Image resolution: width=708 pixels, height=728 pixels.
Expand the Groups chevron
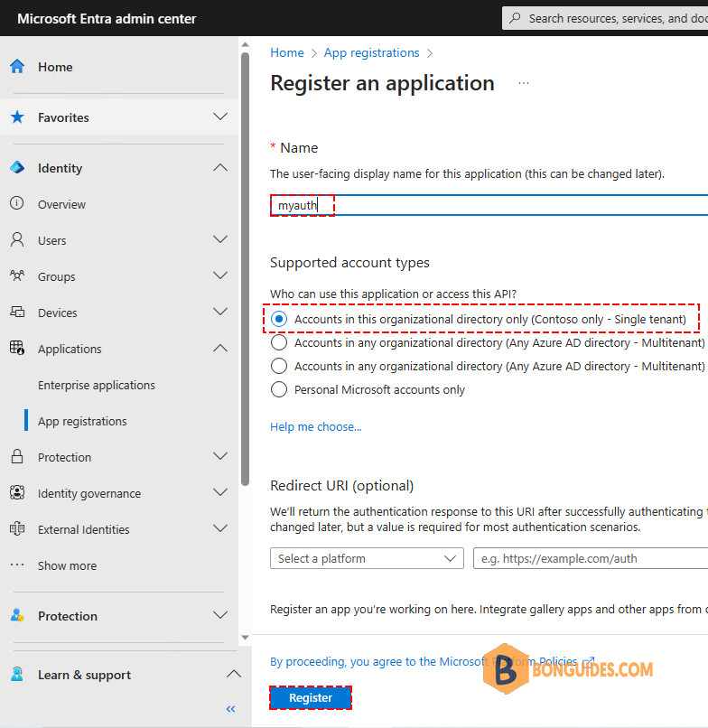coord(220,275)
